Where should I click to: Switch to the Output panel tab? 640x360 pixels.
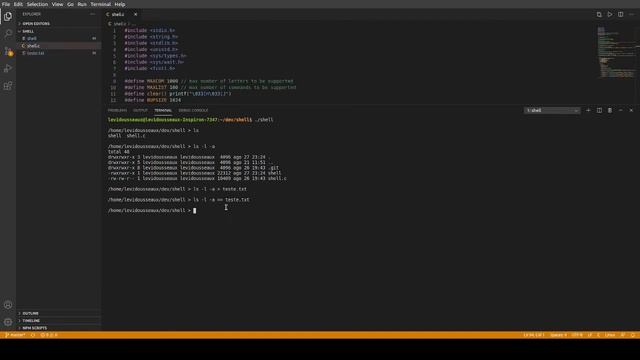click(x=140, y=110)
